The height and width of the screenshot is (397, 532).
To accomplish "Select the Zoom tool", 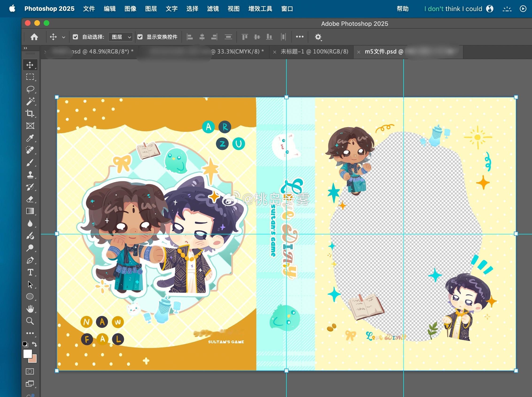I will tap(30, 321).
